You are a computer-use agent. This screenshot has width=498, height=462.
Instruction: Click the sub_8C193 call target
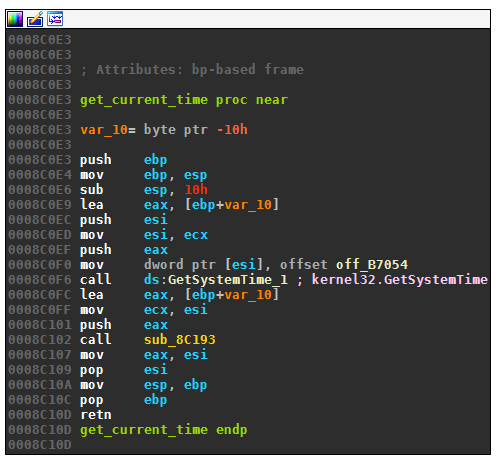point(180,340)
